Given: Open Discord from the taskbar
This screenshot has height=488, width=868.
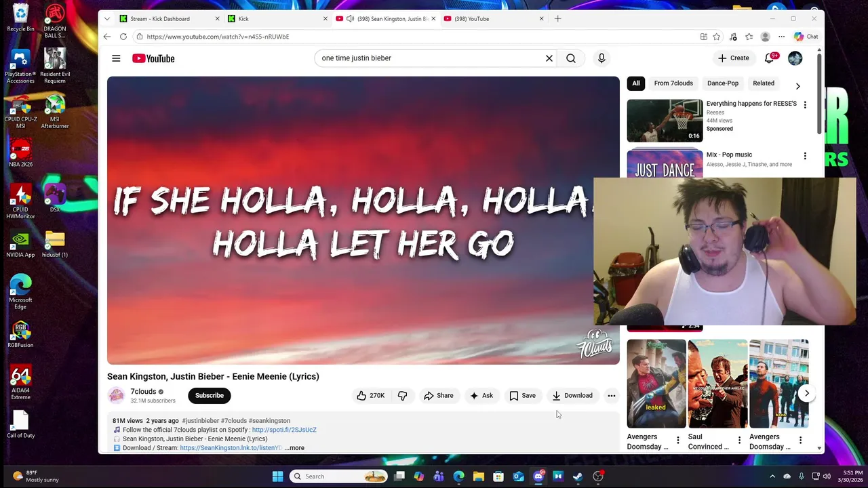Looking at the screenshot, I should 538,476.
